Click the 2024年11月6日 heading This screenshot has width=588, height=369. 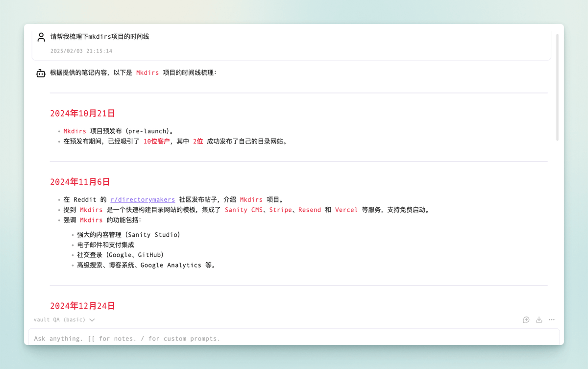coord(80,182)
